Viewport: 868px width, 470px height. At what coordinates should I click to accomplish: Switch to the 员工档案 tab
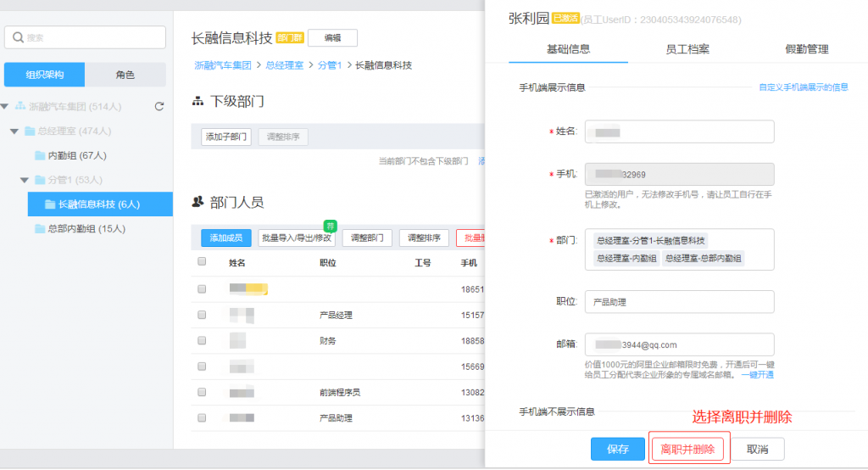coord(687,49)
